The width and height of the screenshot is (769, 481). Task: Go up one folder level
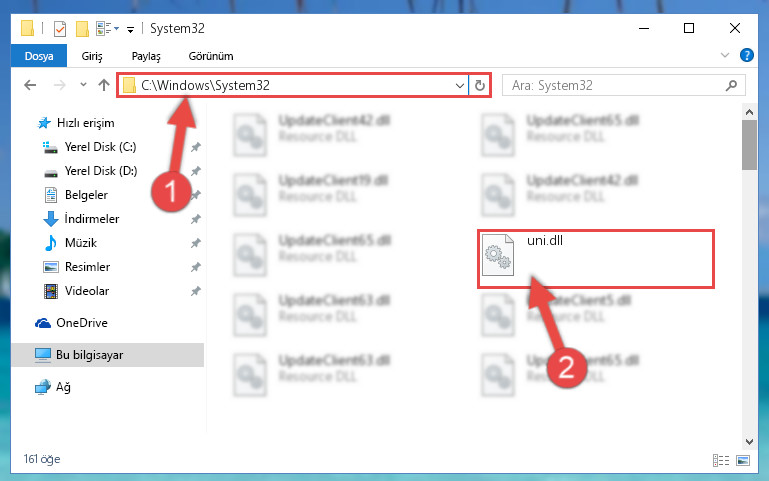(x=103, y=85)
